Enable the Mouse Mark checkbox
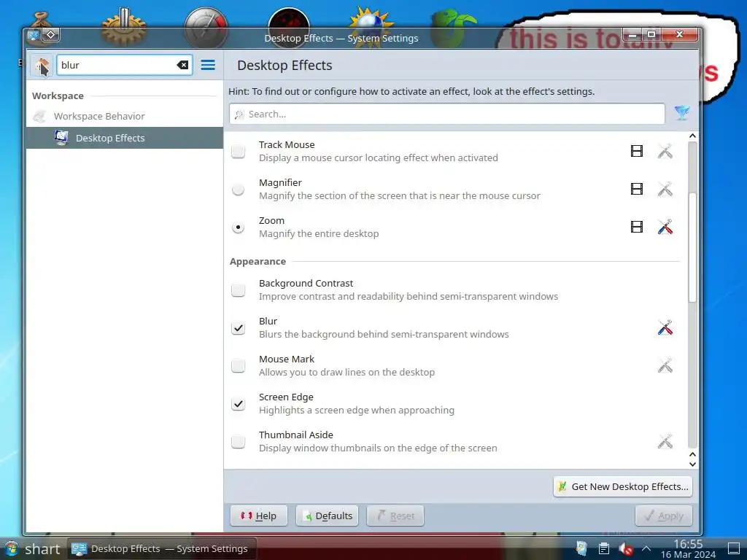The height and width of the screenshot is (560, 747). pos(239,366)
